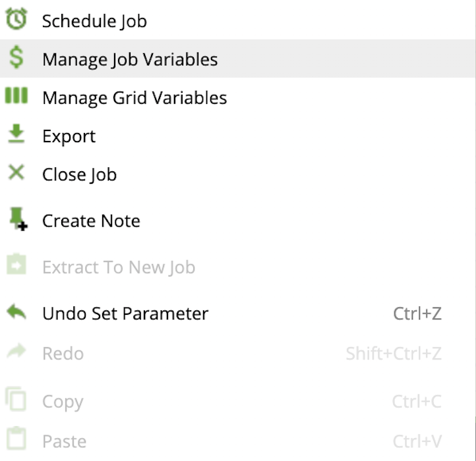Click the green dollar sign icon
This screenshot has height=461, width=476.
(x=16, y=58)
